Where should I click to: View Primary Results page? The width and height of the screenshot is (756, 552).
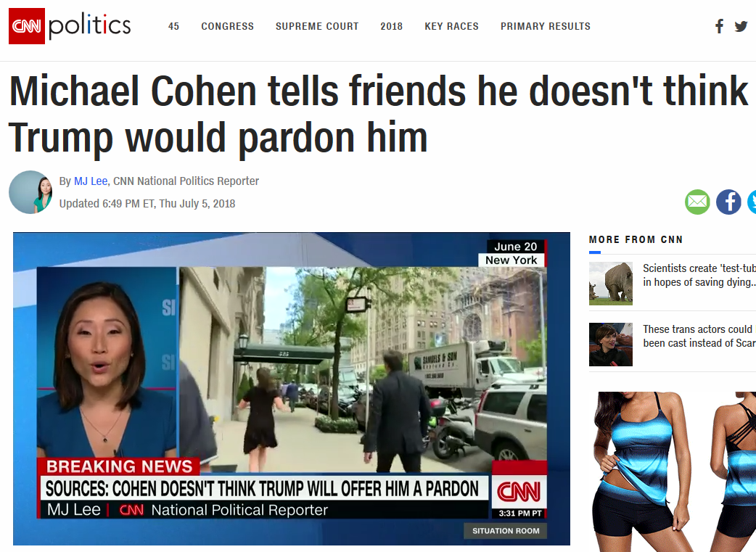pos(546,26)
